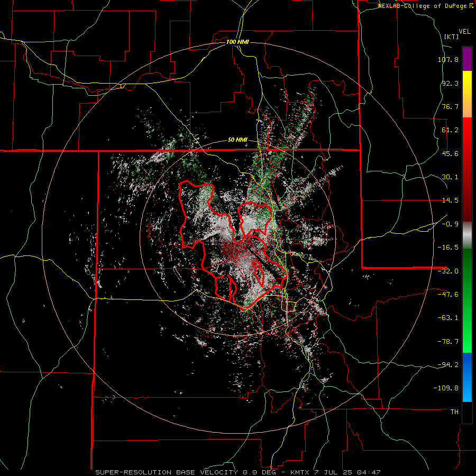The image size is (476, 476).
Task: Select the gray near-zero color bar segment
Action: click(x=467, y=235)
